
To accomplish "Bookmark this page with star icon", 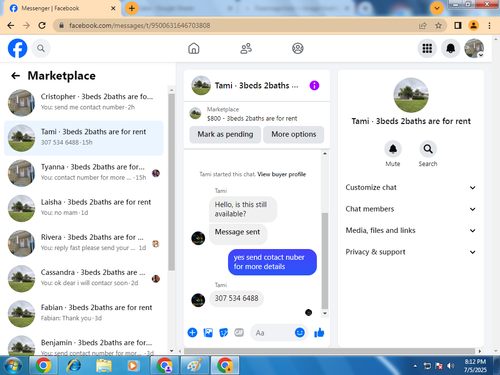I will coord(438,25).
